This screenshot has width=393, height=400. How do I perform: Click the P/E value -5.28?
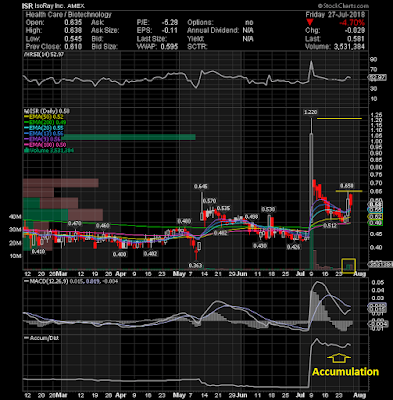point(170,22)
